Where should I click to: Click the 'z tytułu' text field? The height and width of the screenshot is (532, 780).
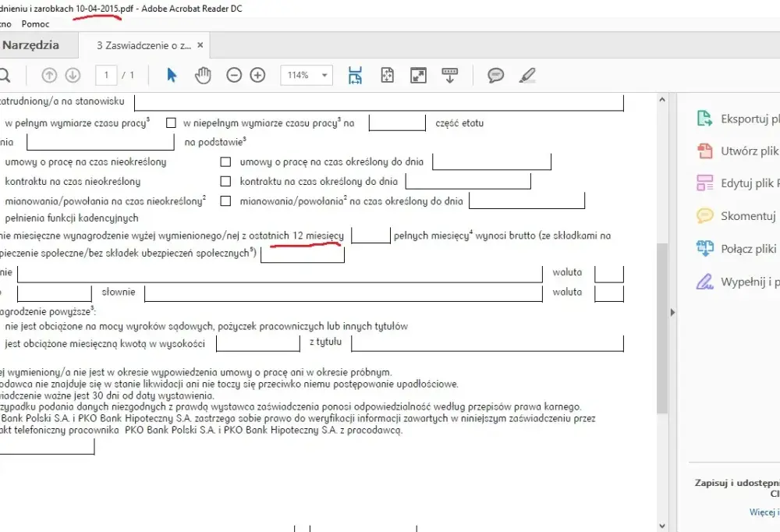click(x=487, y=343)
